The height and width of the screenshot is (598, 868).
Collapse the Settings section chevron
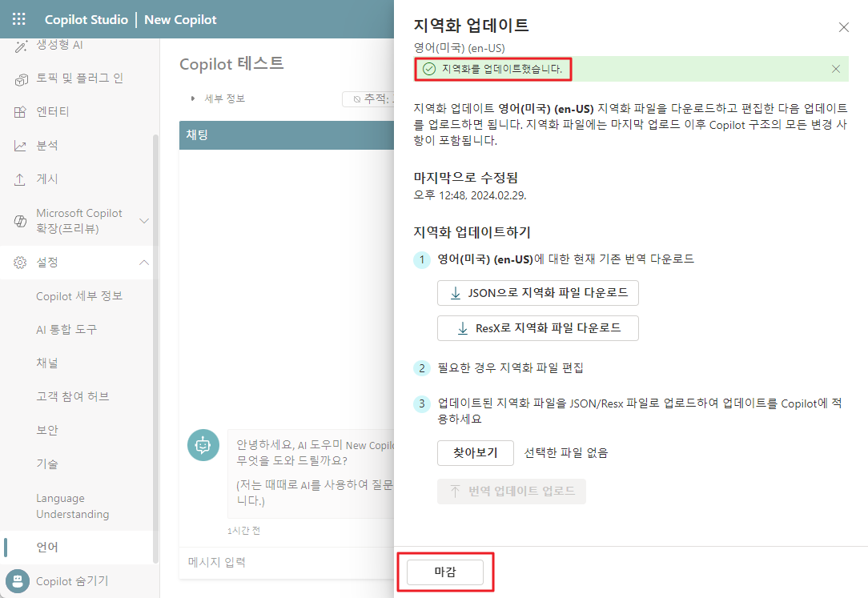click(x=144, y=263)
